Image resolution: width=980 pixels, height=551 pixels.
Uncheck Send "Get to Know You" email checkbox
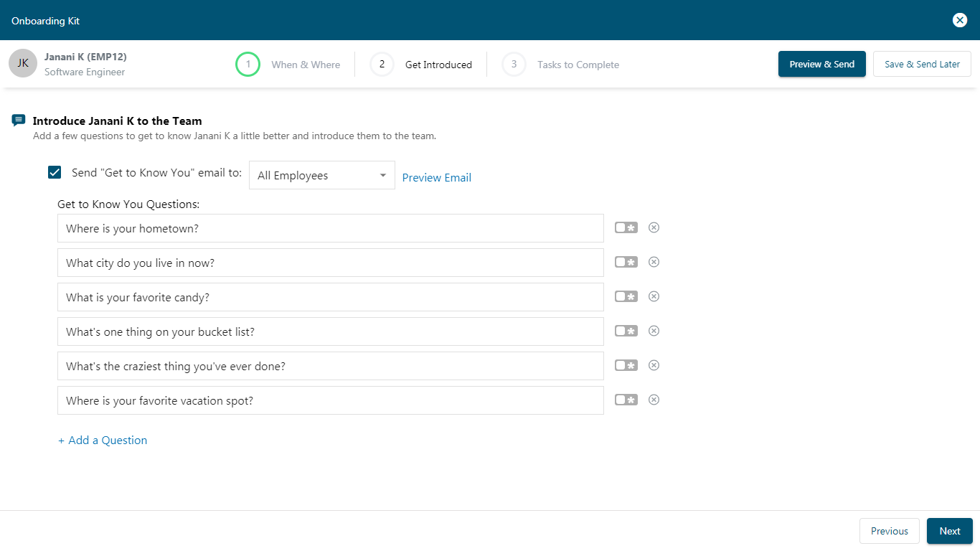click(x=55, y=172)
